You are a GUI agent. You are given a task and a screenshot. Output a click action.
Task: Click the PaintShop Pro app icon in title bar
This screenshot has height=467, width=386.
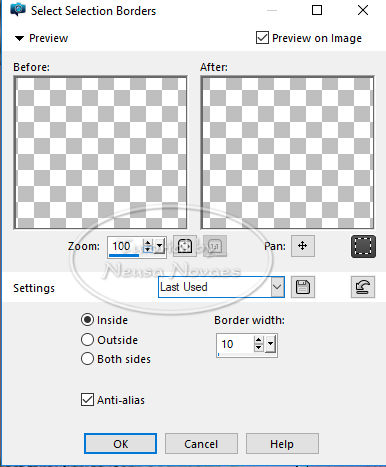[x=18, y=10]
